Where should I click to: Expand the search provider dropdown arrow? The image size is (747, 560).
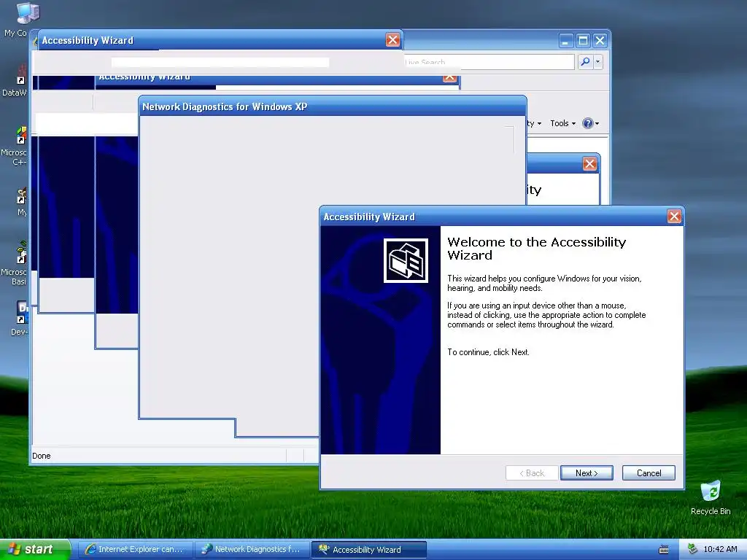598,61
